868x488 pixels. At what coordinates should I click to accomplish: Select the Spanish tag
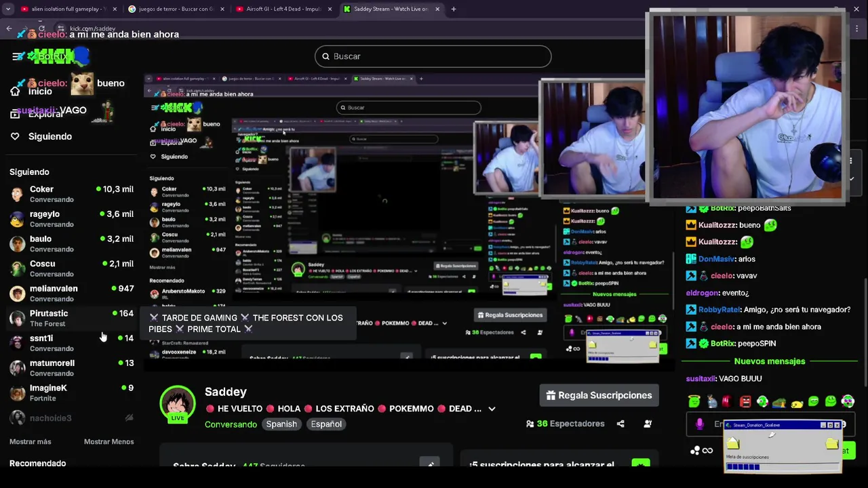[x=281, y=424]
